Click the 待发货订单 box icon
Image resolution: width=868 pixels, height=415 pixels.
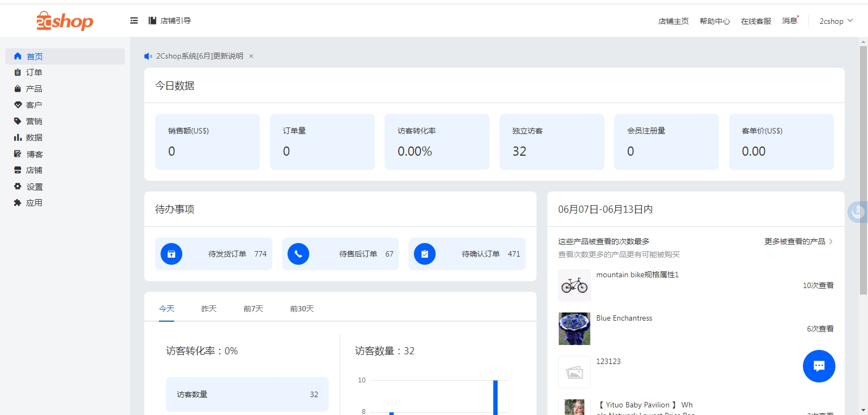(171, 254)
